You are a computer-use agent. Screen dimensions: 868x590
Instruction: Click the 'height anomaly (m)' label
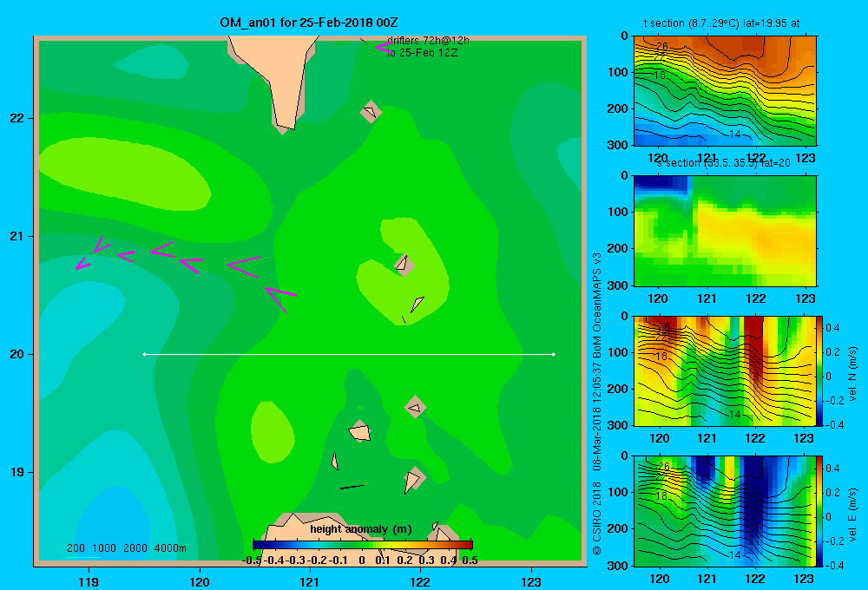click(x=361, y=529)
